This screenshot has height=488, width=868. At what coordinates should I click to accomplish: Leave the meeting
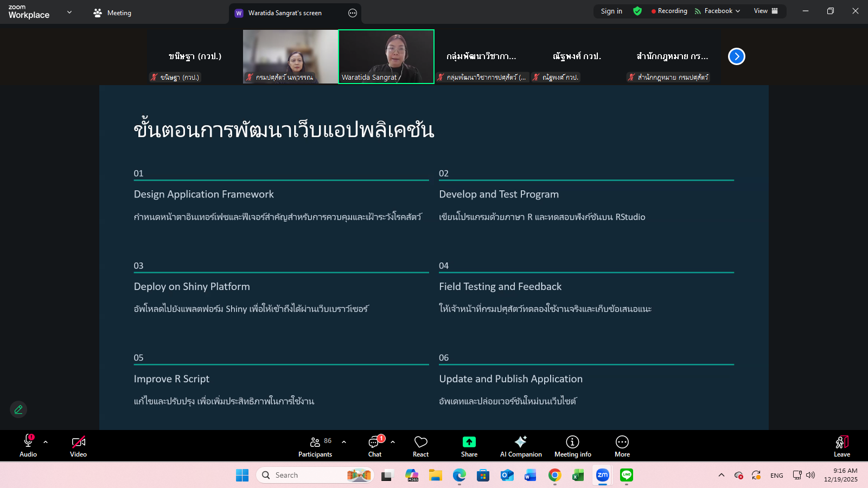(841, 446)
